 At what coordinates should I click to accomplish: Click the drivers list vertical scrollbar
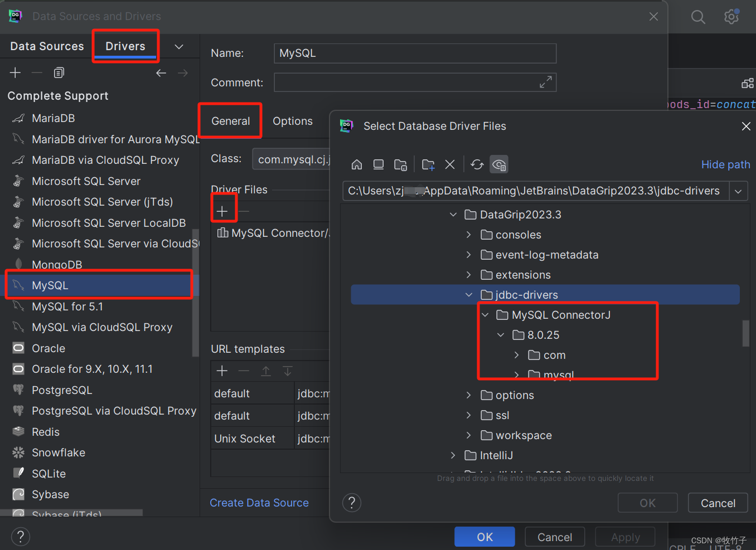point(195,293)
